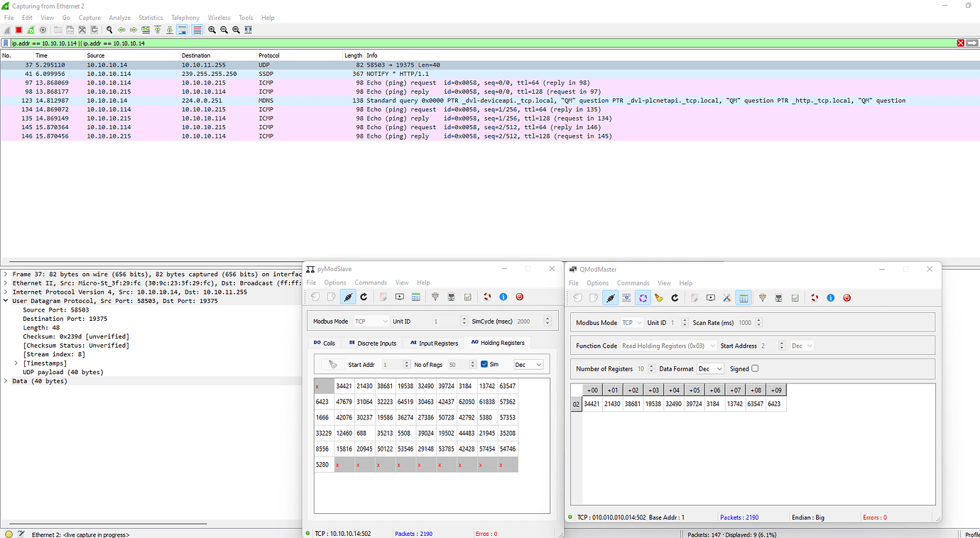Image resolution: width=980 pixels, height=538 pixels.
Task: Expand the Data (40 bytes) tree node
Action: [x=6, y=381]
